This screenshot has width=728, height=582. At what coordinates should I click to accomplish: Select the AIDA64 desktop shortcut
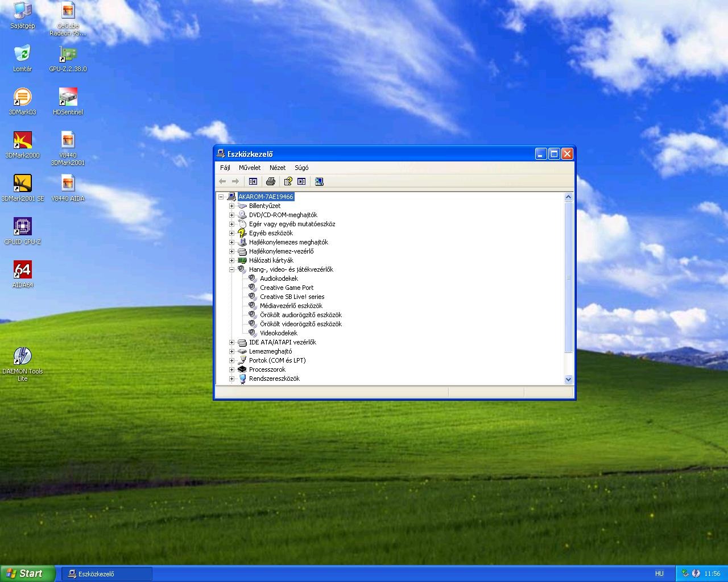[23, 275]
